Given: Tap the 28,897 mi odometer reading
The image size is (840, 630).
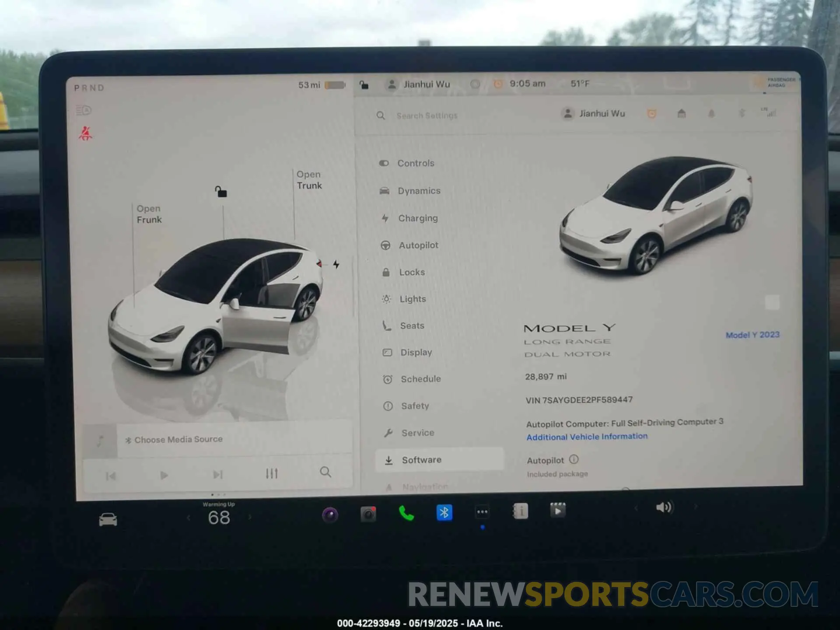Looking at the screenshot, I should pyautogui.click(x=546, y=377).
